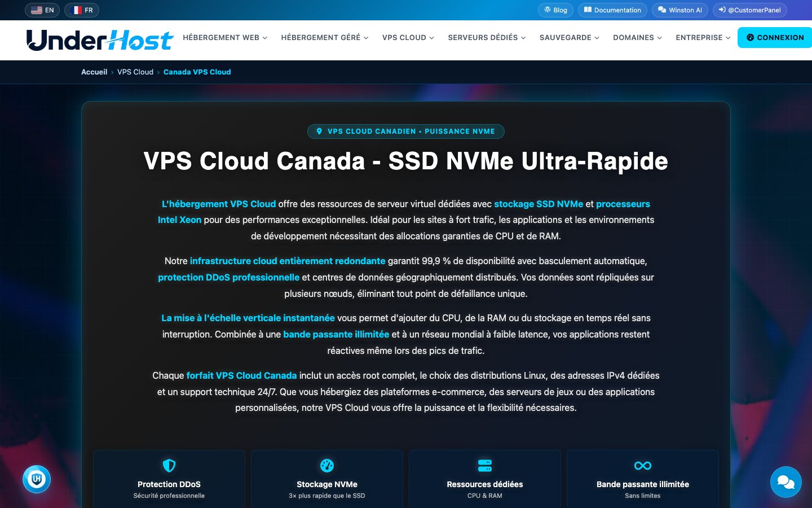This screenshot has height=508, width=812.
Task: Expand the Hébergement Géré menu
Action: (325, 38)
